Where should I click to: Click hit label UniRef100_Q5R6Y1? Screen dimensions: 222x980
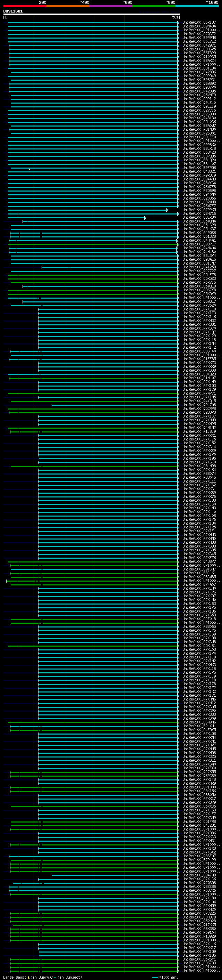[199, 959]
